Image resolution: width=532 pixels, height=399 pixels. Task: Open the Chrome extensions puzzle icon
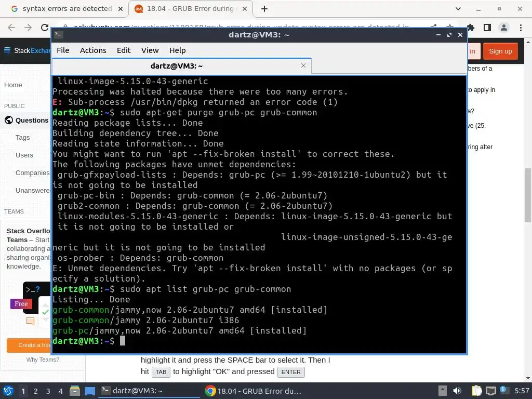tap(471, 28)
